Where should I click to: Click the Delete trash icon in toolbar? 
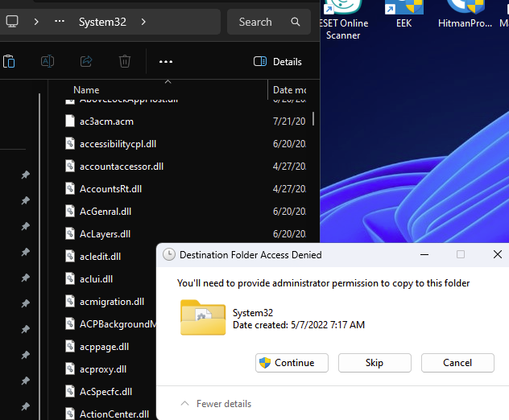[125, 61]
